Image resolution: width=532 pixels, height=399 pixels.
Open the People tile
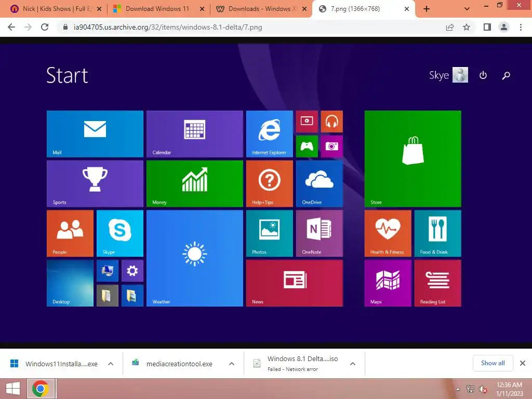70,233
